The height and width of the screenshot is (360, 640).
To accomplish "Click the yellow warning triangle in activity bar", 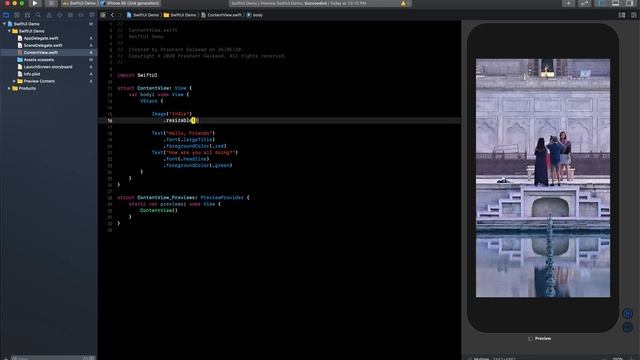I will click(x=403, y=3).
